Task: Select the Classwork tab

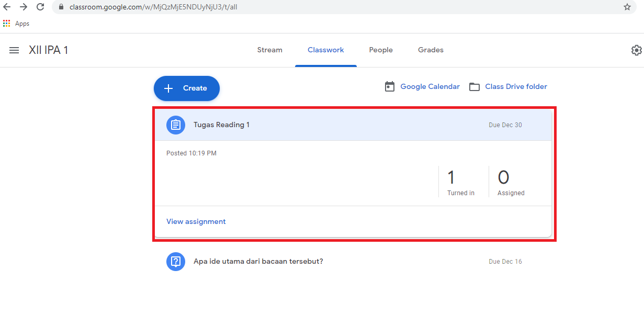Action: (x=325, y=50)
